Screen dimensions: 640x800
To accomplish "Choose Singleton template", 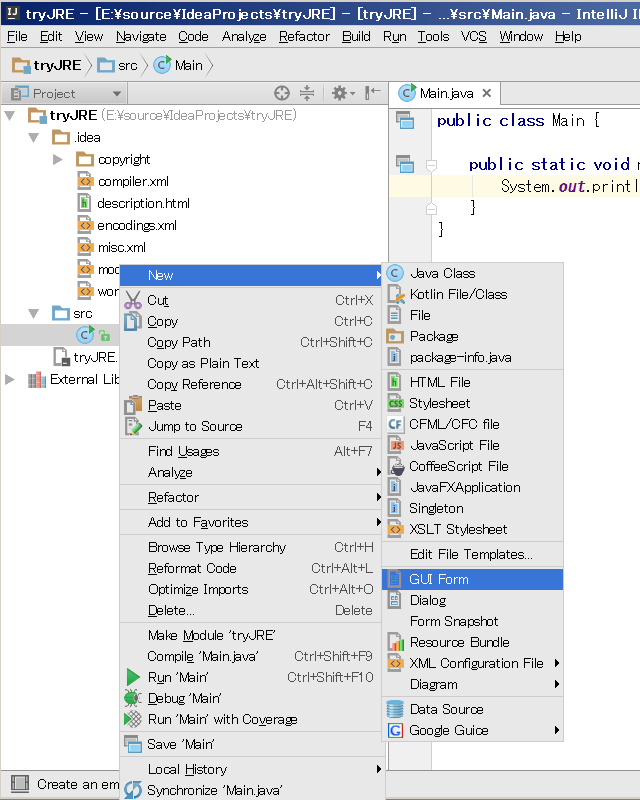I will click(x=473, y=508).
